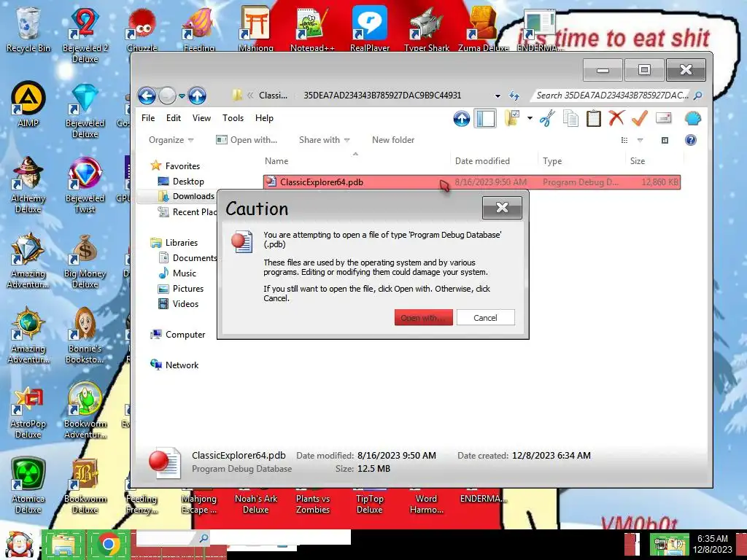Open Classic Explorer settings shell icon
747x560 pixels.
(693, 118)
